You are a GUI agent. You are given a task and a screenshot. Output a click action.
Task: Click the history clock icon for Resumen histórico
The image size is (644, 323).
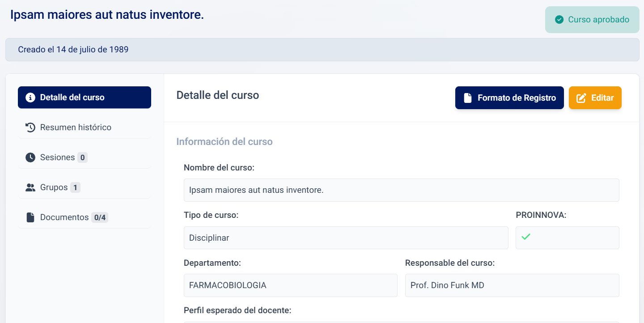pos(30,127)
